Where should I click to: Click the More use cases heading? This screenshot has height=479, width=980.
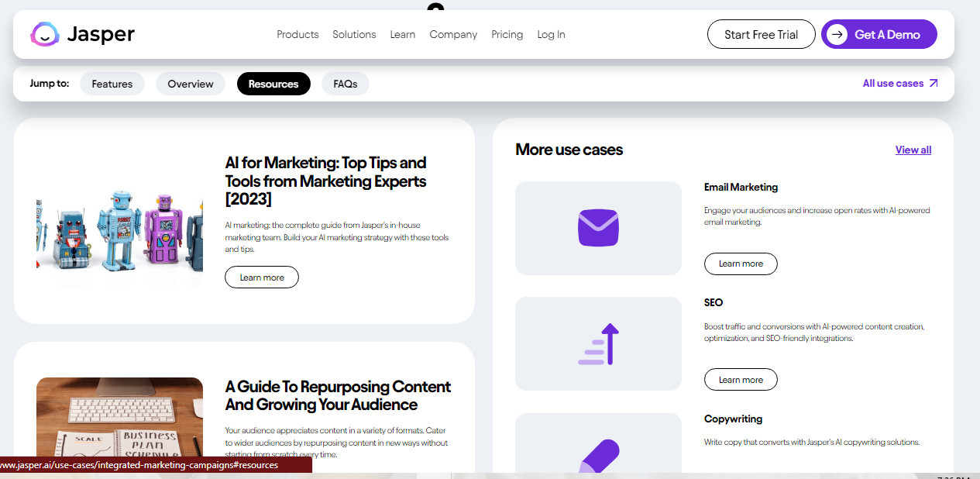[569, 150]
